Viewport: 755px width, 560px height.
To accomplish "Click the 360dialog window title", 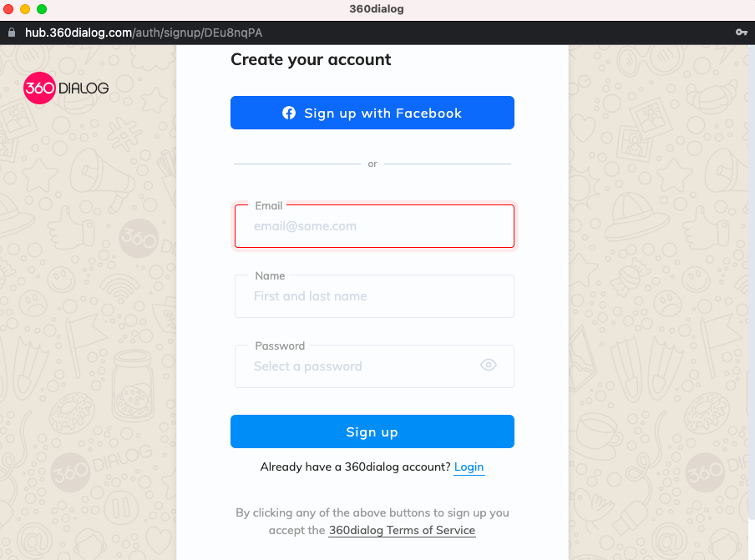I will pos(377,9).
